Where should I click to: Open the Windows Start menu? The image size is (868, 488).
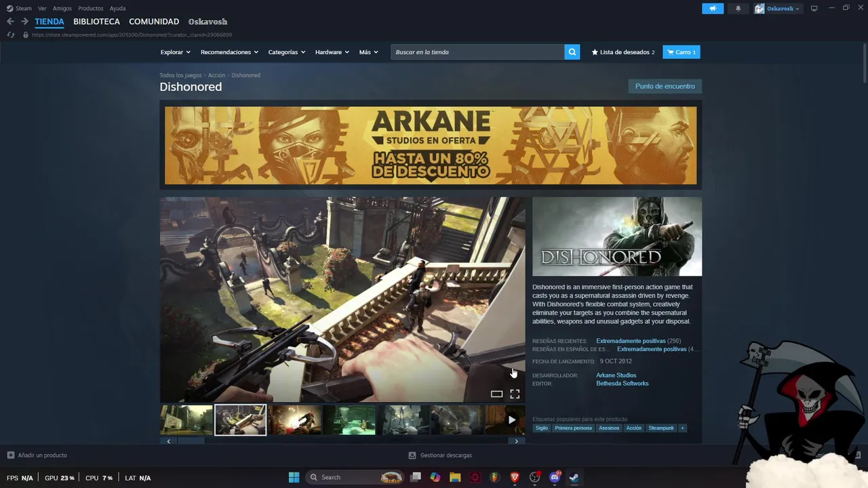click(x=294, y=477)
